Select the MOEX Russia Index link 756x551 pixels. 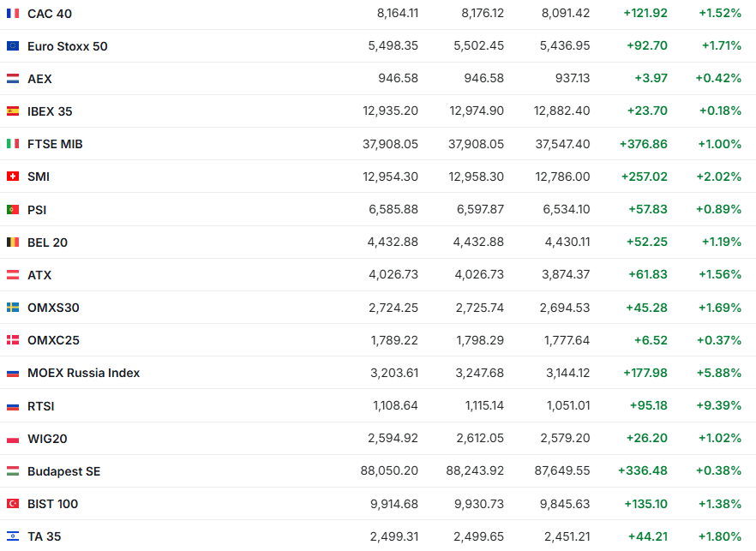(x=83, y=373)
